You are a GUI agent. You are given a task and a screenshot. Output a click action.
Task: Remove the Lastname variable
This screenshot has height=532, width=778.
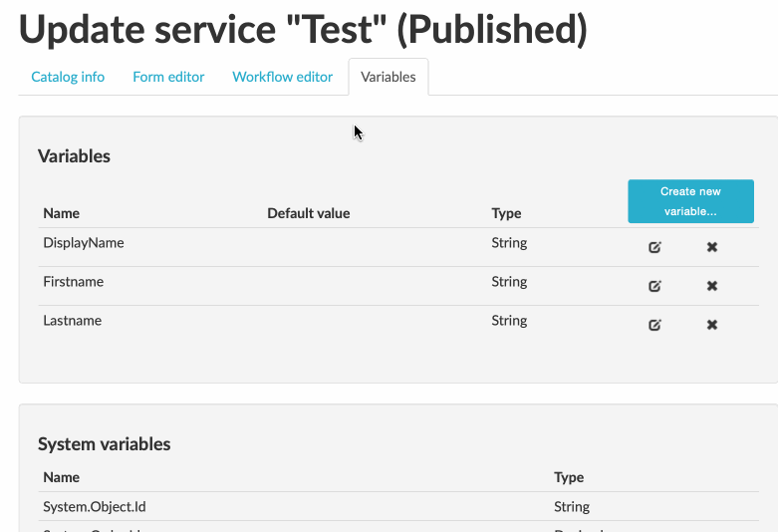712,325
